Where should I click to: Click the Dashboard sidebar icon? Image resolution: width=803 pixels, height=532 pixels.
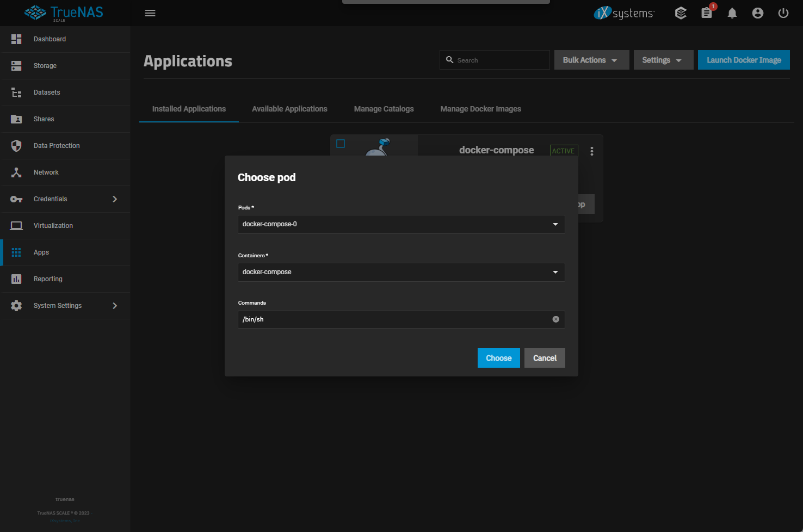point(16,39)
